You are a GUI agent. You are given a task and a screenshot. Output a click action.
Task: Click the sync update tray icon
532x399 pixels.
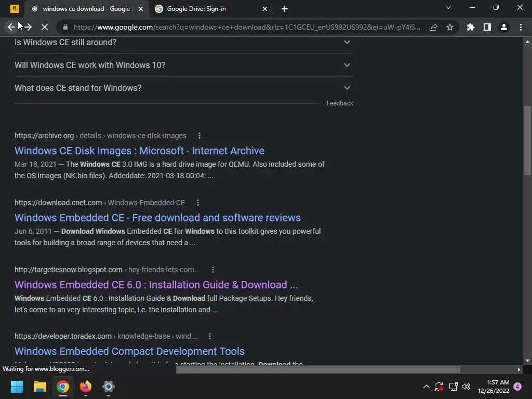[439, 387]
